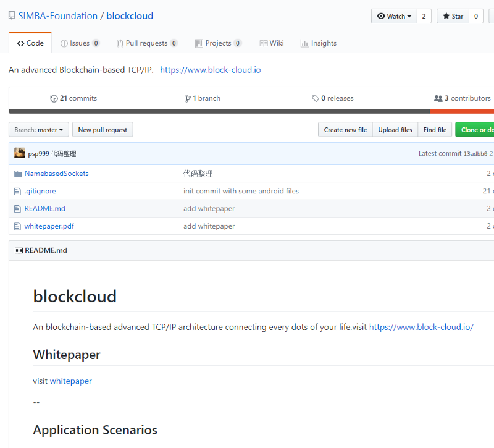The width and height of the screenshot is (494, 448).
Task: Open README.md's 'add whitepaper' commit message
Action: click(x=209, y=209)
